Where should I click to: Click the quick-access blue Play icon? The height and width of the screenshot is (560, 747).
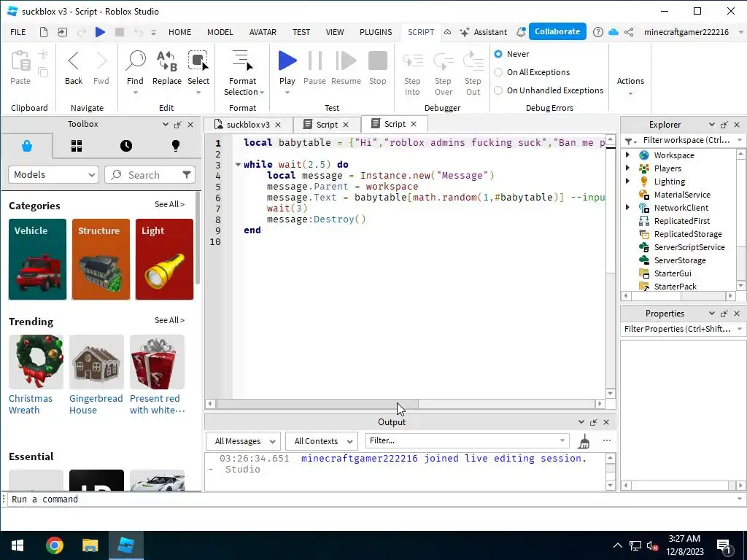point(100,32)
